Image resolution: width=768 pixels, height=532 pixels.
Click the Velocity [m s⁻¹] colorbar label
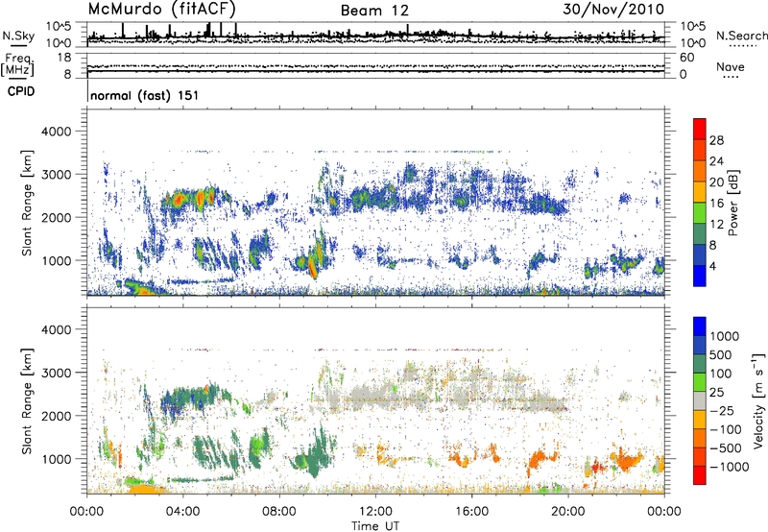tap(759, 400)
